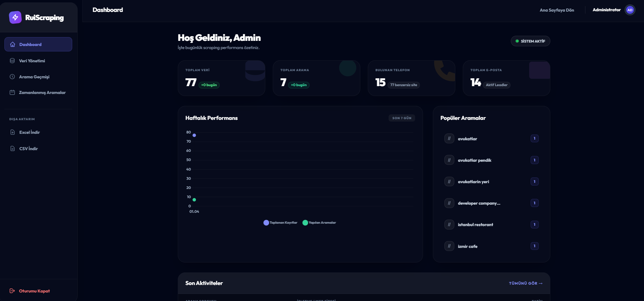Click the count badge for izmir cafe
The image size is (644, 301).
tap(535, 246)
